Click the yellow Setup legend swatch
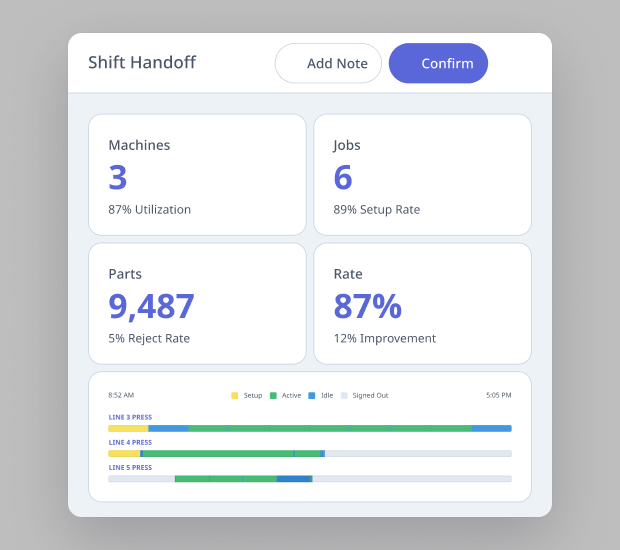The height and width of the screenshot is (550, 620). coord(235,395)
